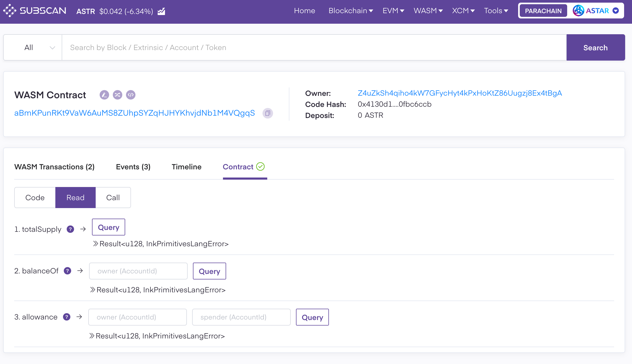Click the pencil edit icon beside WASM Contract

tap(104, 95)
